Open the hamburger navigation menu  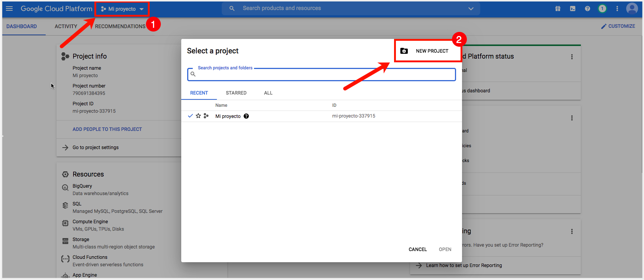[x=9, y=9]
